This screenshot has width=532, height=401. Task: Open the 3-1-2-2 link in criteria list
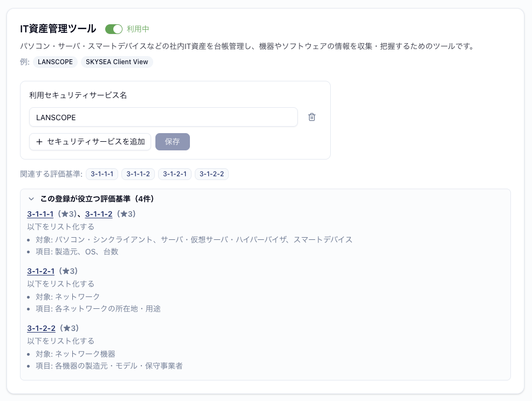pyautogui.click(x=41, y=328)
